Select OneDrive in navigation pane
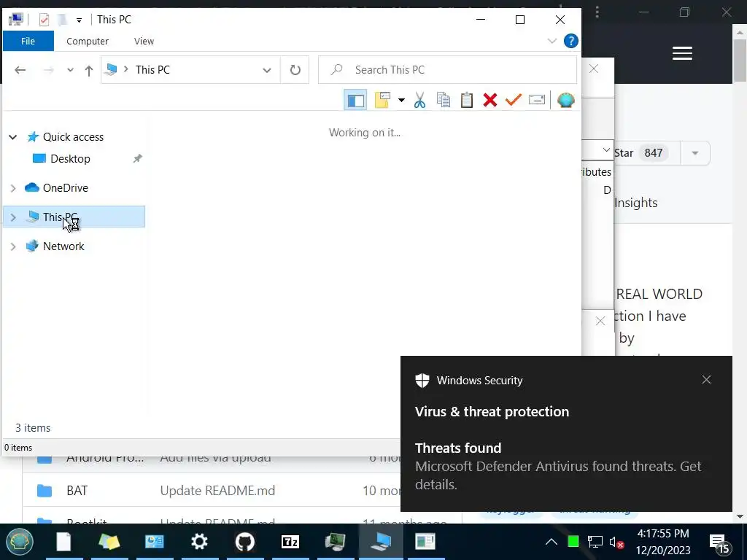 pos(65,188)
